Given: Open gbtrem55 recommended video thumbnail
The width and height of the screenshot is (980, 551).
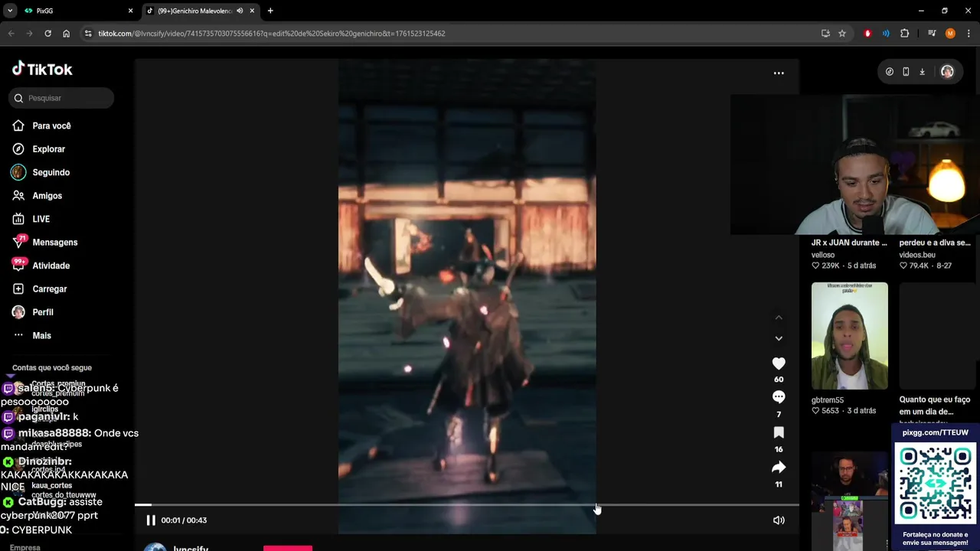Looking at the screenshot, I should click(x=850, y=336).
